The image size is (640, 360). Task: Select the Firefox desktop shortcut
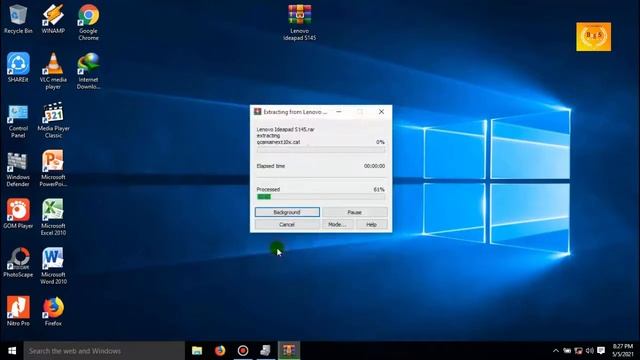pyautogui.click(x=53, y=311)
